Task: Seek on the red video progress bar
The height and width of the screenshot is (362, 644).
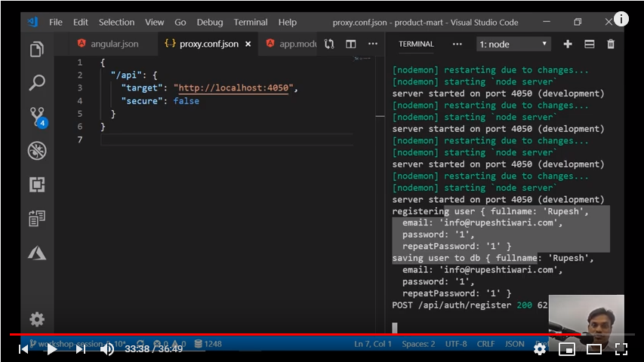Action: pos(302,334)
